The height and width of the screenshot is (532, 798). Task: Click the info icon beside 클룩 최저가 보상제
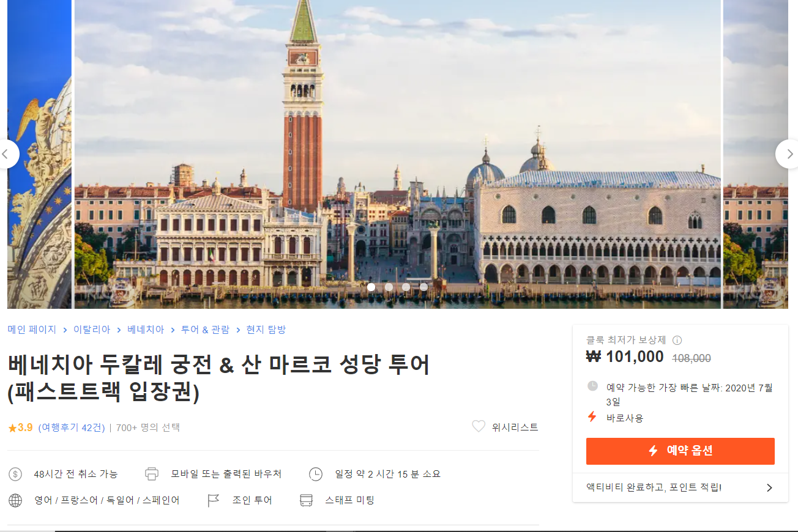677,341
